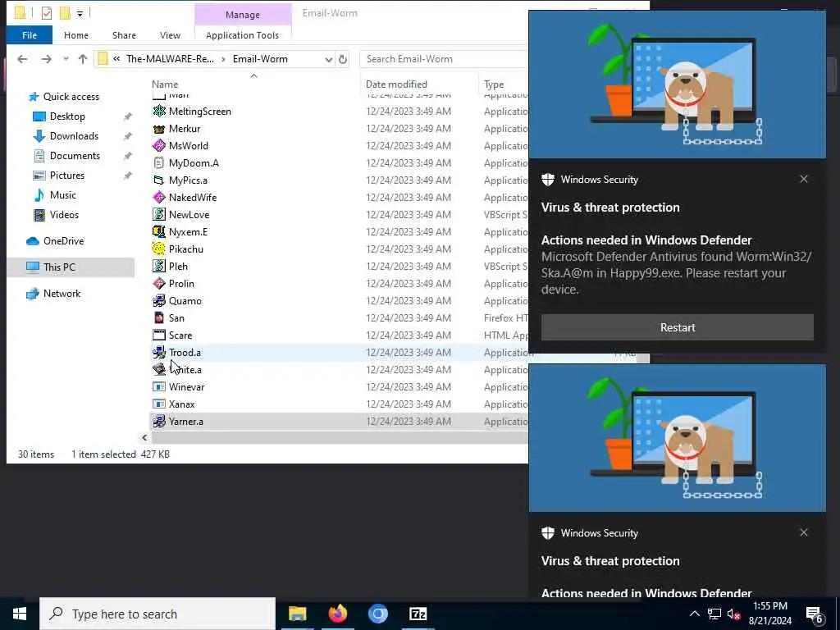Click the Search Email-Worm field
The height and width of the screenshot is (630, 840).
click(x=444, y=59)
